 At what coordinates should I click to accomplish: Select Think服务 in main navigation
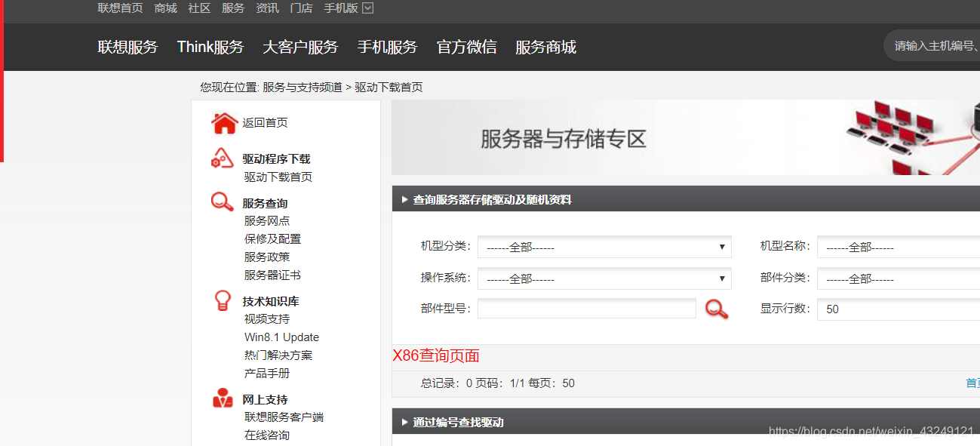click(210, 47)
